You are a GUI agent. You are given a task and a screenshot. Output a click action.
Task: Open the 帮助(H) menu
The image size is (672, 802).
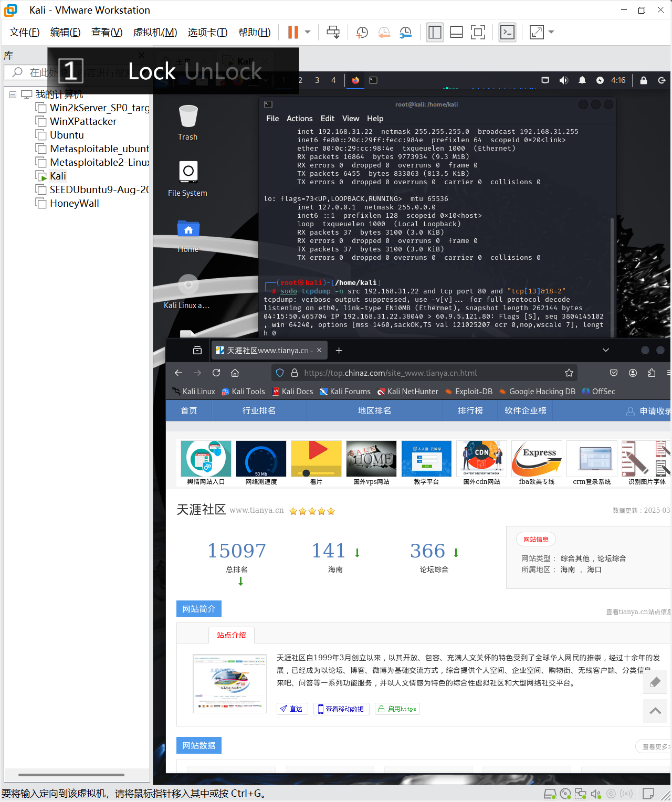[255, 32]
